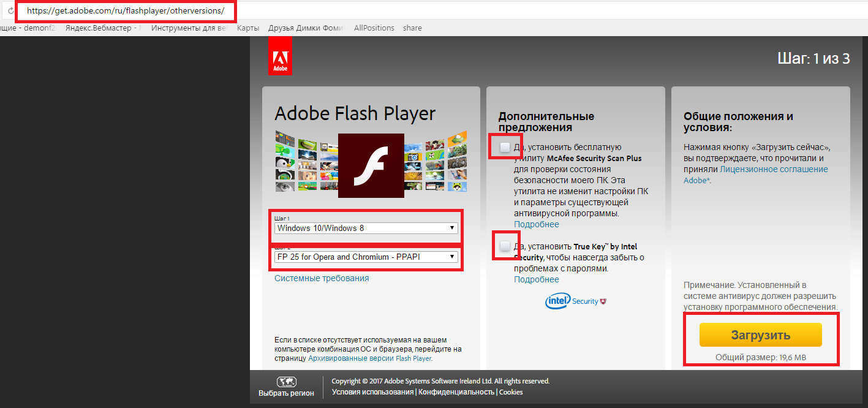
Task: Open the Яндекс.Вебмастер bookmark
Action: click(103, 28)
